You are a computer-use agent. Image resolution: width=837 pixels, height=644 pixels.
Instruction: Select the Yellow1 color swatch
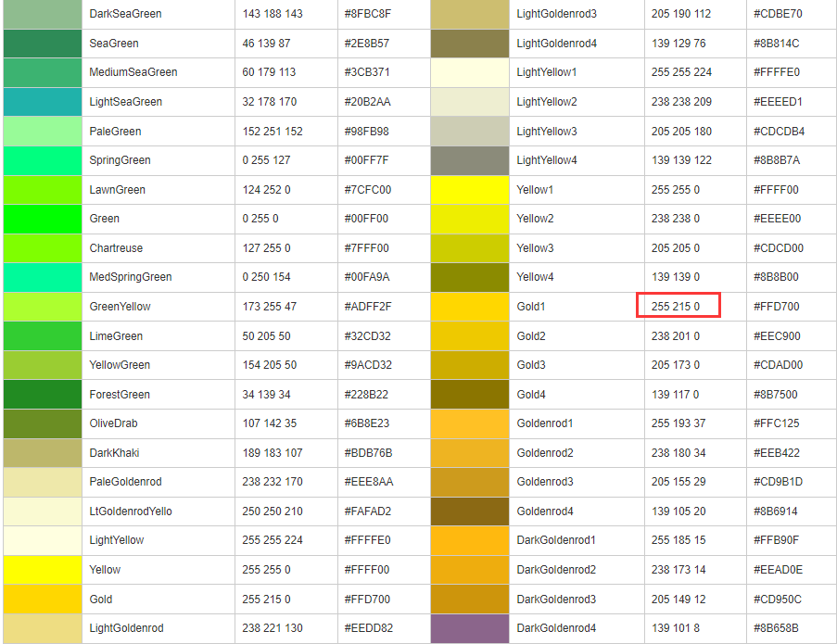click(x=470, y=190)
